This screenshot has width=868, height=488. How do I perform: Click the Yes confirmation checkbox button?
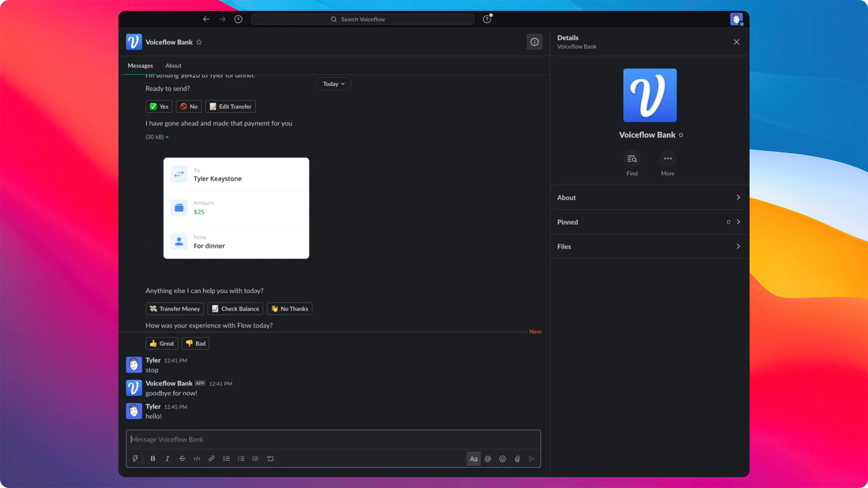(x=159, y=106)
